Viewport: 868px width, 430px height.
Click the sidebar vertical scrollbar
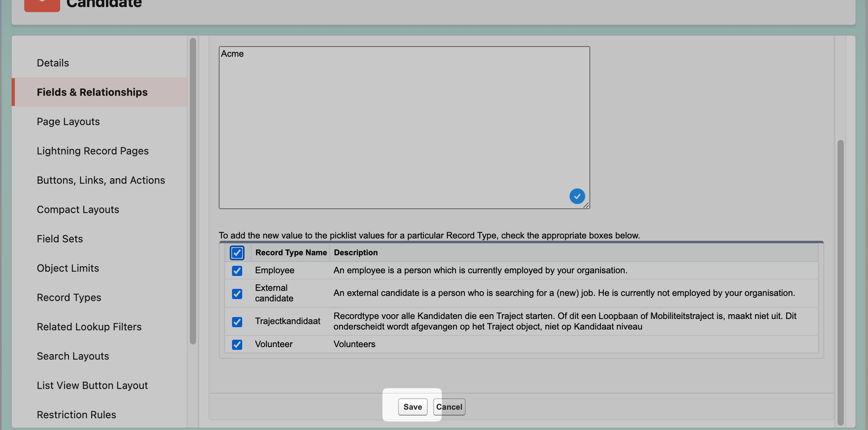click(x=193, y=191)
